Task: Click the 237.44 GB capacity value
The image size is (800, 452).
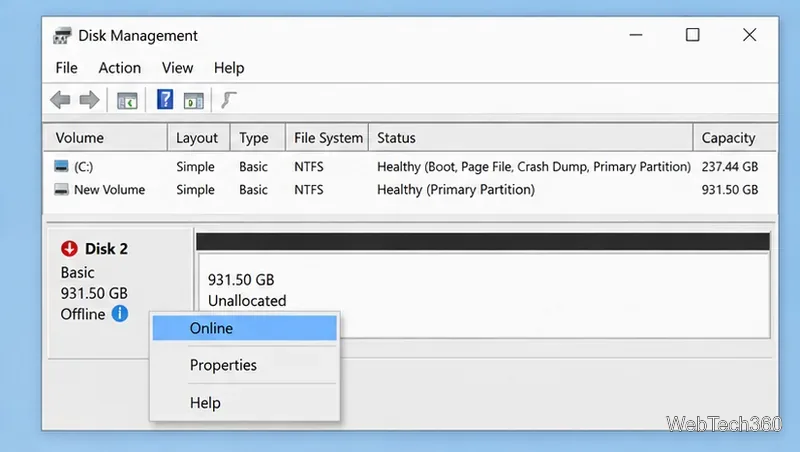Action: 730,167
